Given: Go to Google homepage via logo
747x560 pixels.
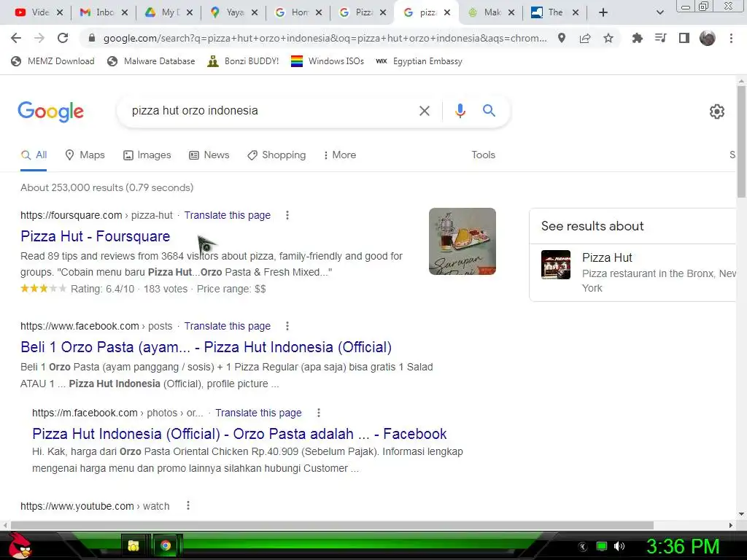Looking at the screenshot, I should [x=50, y=112].
